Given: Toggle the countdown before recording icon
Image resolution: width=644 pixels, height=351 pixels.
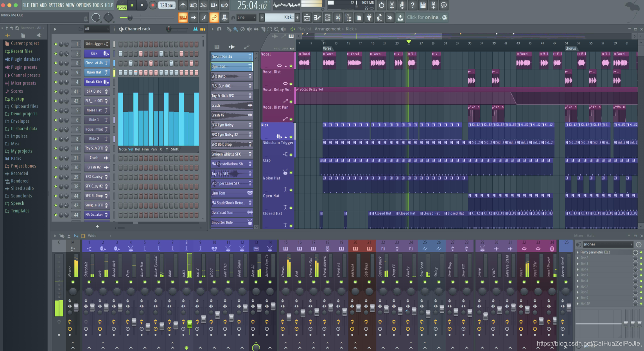Looking at the screenshot, I should [x=203, y=5].
